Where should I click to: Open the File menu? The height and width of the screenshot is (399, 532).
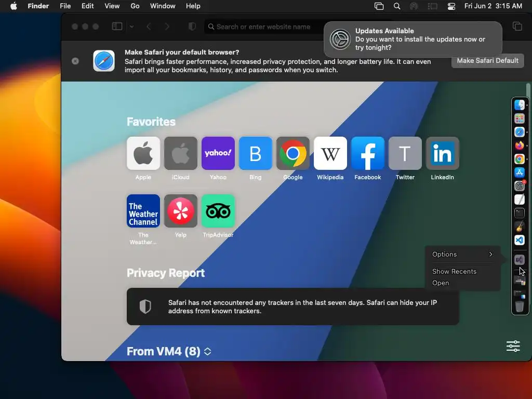point(65,6)
